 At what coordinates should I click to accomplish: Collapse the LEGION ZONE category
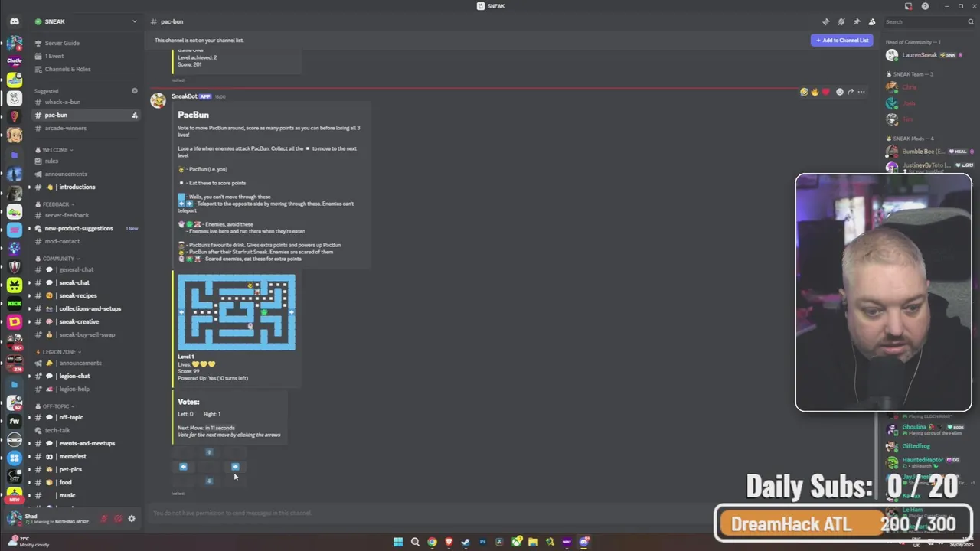click(x=59, y=352)
